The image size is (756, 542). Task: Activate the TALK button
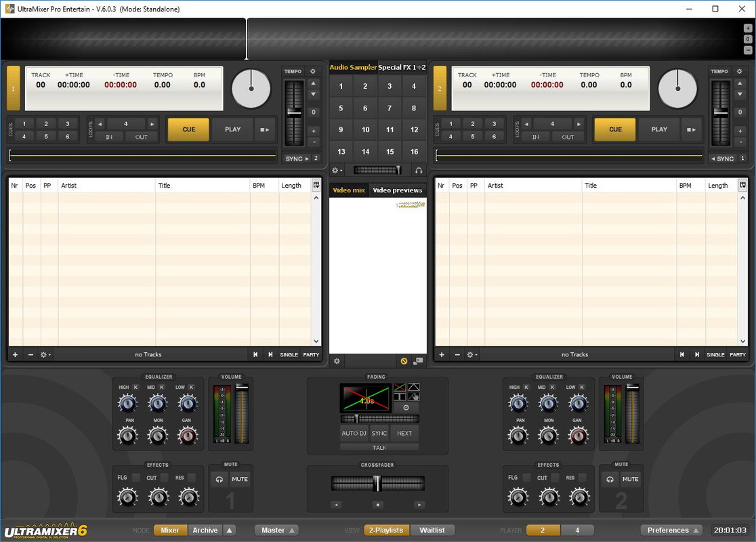pos(379,447)
